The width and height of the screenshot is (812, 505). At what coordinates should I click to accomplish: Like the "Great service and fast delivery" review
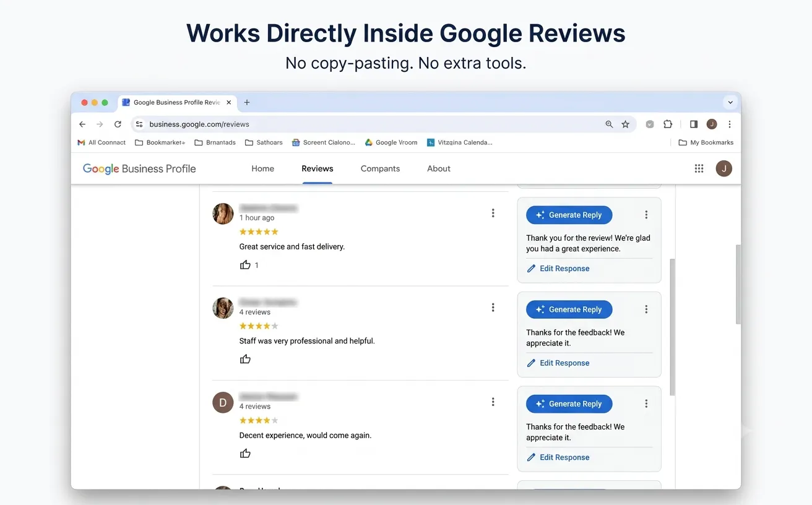click(245, 265)
